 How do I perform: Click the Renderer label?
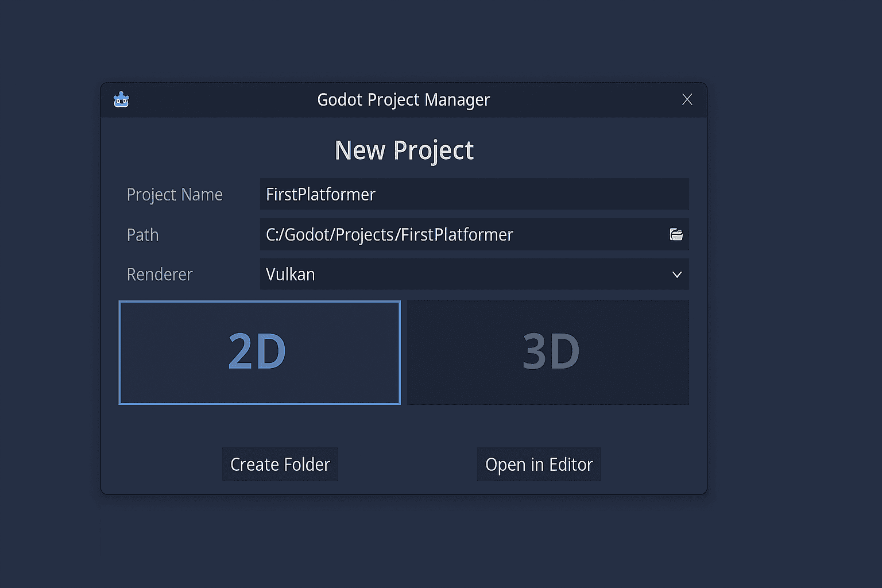pyautogui.click(x=160, y=274)
